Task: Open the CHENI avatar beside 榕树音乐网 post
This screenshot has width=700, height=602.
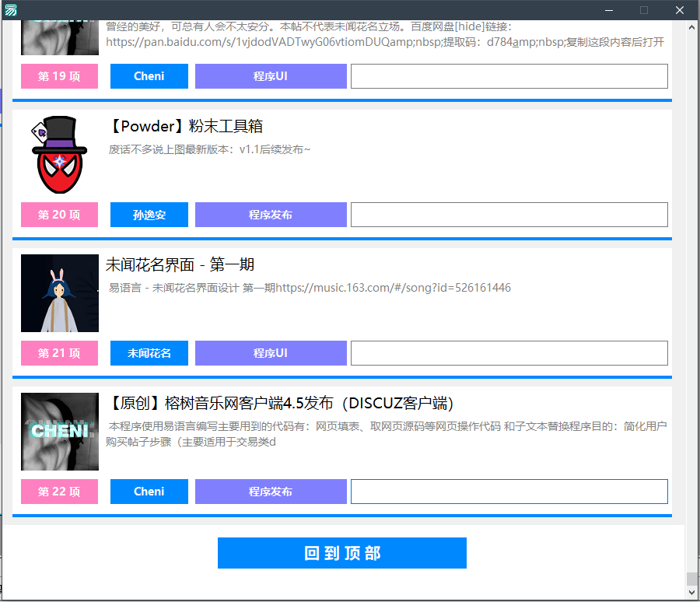Action: click(59, 432)
